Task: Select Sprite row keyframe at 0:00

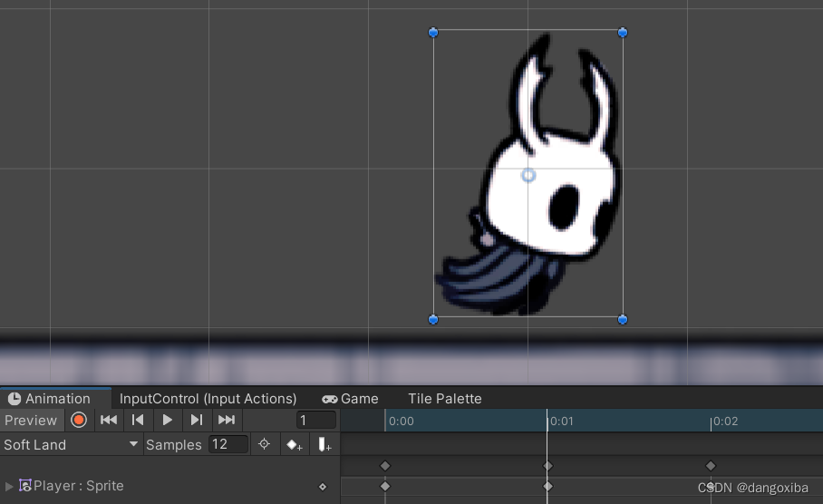Action: tap(385, 486)
